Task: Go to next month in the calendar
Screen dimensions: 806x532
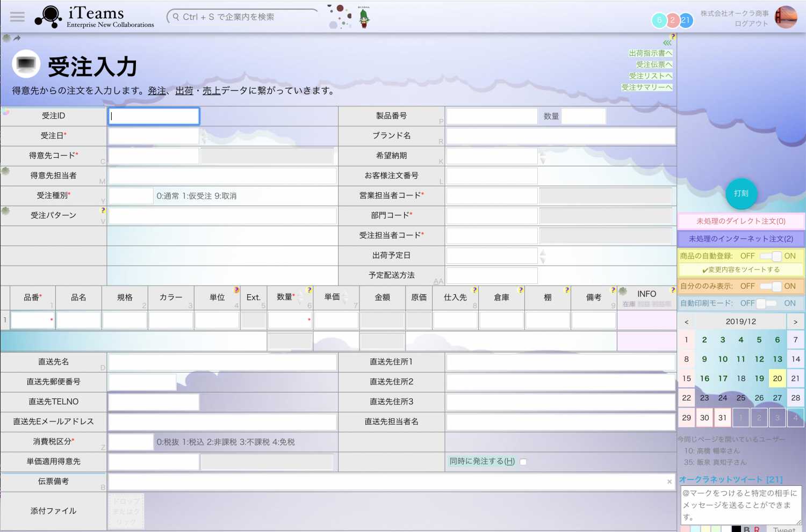Action: (x=796, y=322)
